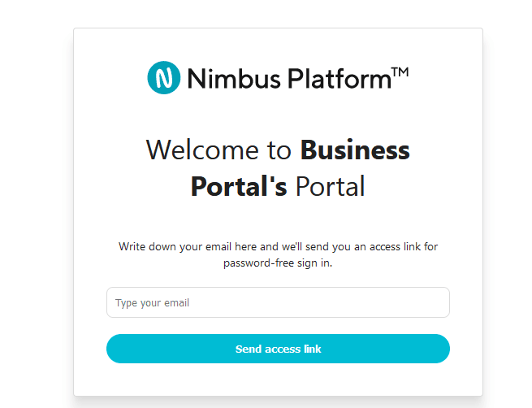
Task: Click the Write down your email instruction line
Action: (278, 246)
